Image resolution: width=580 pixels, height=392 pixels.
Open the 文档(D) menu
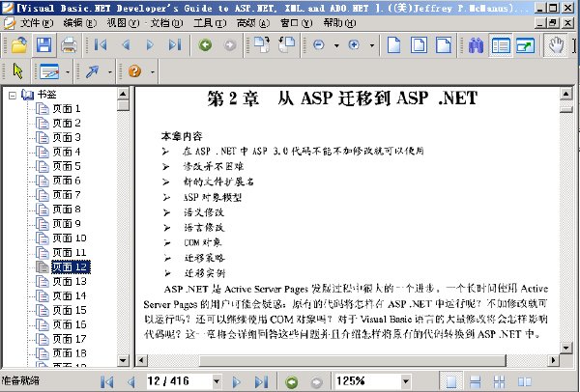tap(166, 23)
